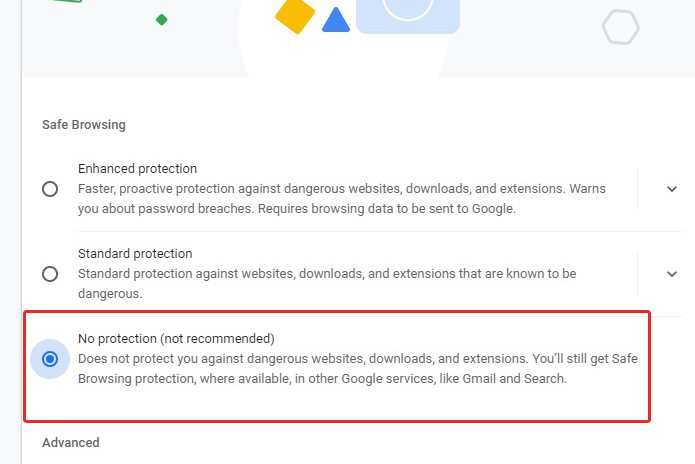Select the Enhanced protection radio button
695x464 pixels.
click(x=50, y=189)
